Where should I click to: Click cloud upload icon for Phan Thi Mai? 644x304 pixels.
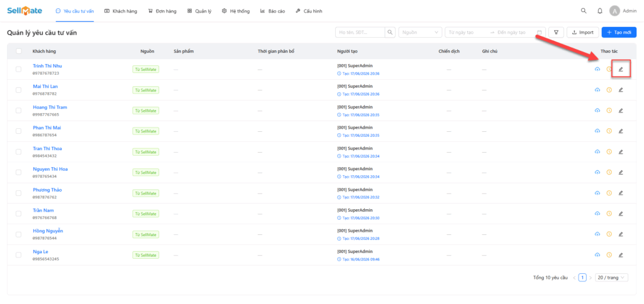point(597,131)
